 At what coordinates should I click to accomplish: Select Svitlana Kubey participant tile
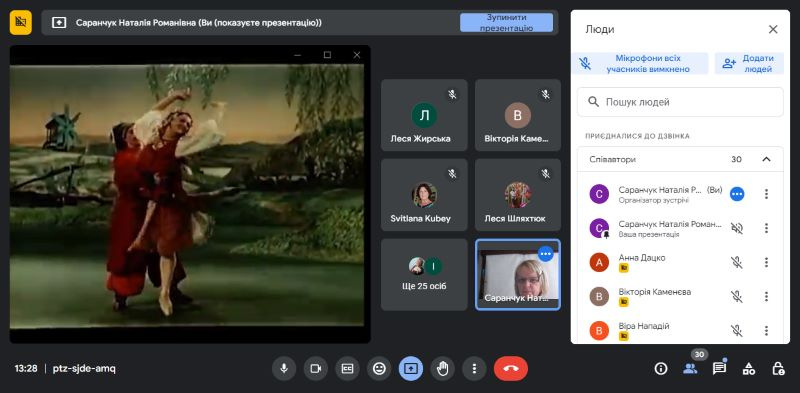tap(424, 195)
